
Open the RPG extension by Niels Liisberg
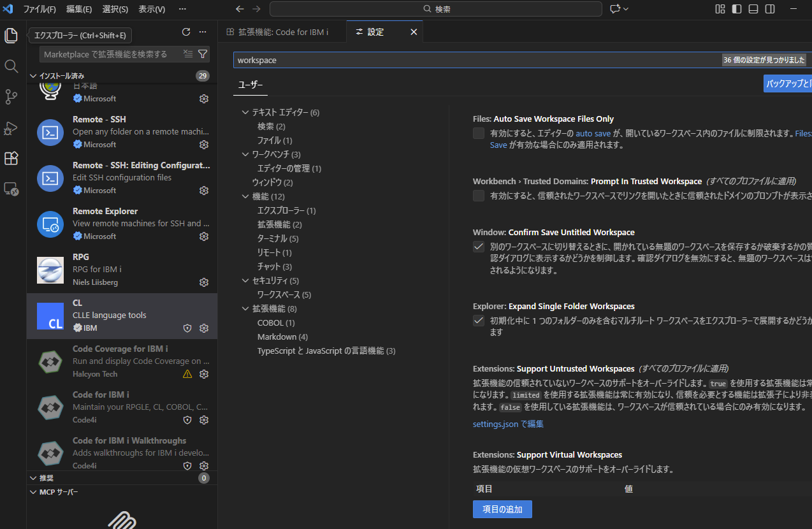(122, 270)
